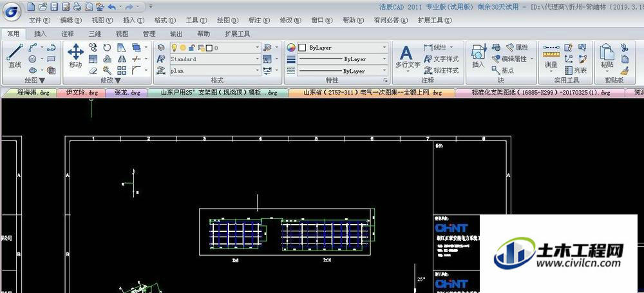Select the Line (直线) drawing tool
The height and width of the screenshot is (293, 644).
click(15, 56)
